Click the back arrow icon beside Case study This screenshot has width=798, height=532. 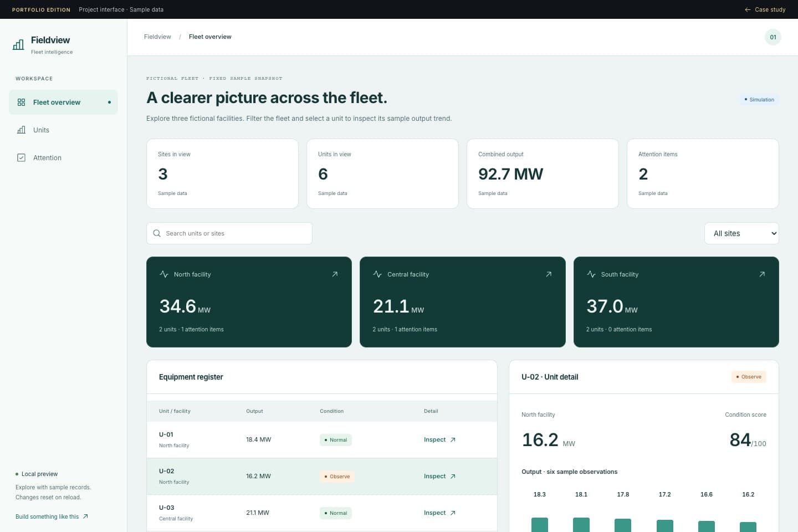(748, 9)
